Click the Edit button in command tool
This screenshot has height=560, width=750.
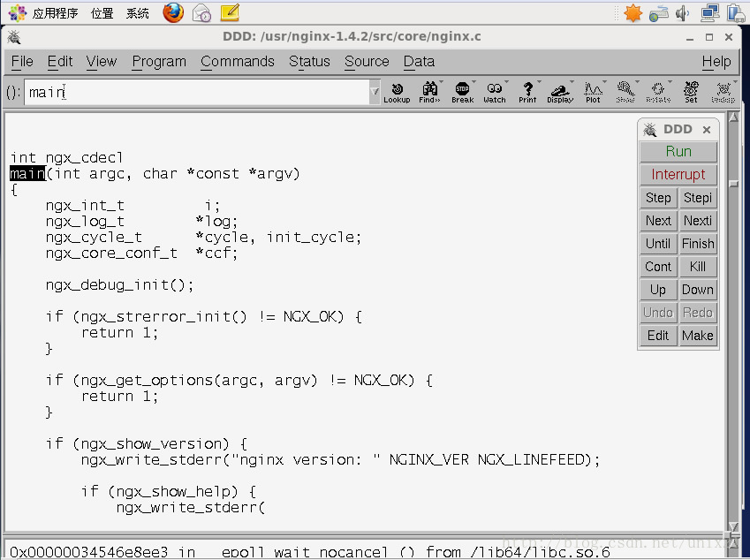(658, 336)
